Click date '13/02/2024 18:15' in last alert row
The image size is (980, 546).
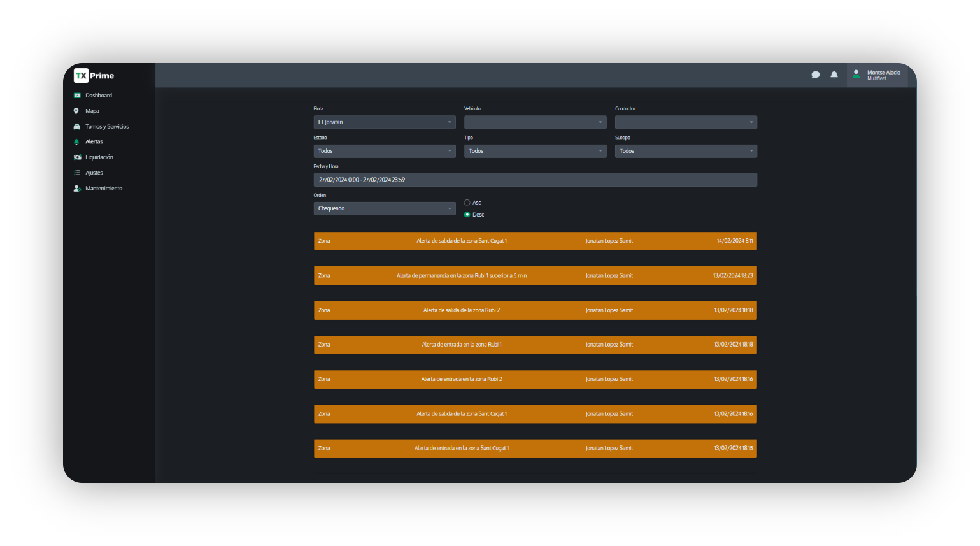734,449
